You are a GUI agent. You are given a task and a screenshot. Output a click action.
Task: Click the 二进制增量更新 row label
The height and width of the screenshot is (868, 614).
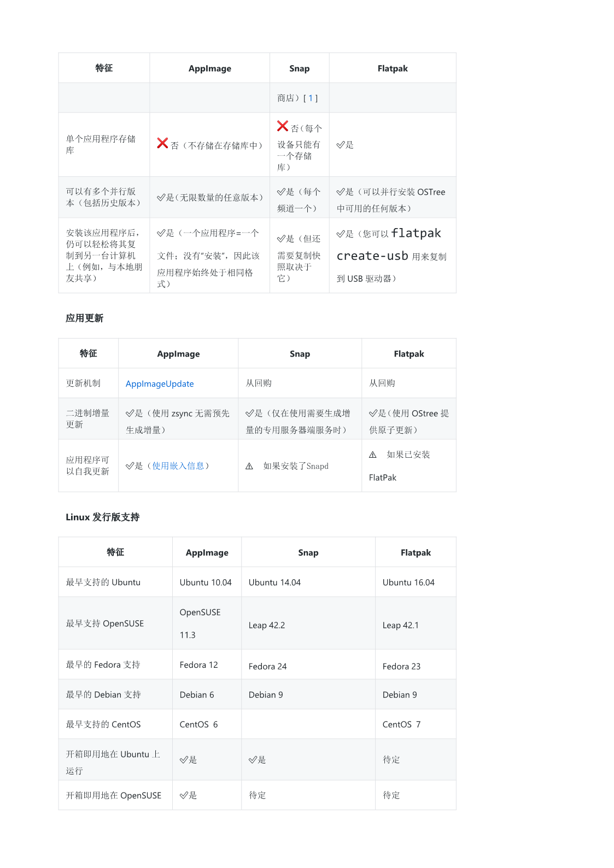pyautogui.click(x=87, y=419)
